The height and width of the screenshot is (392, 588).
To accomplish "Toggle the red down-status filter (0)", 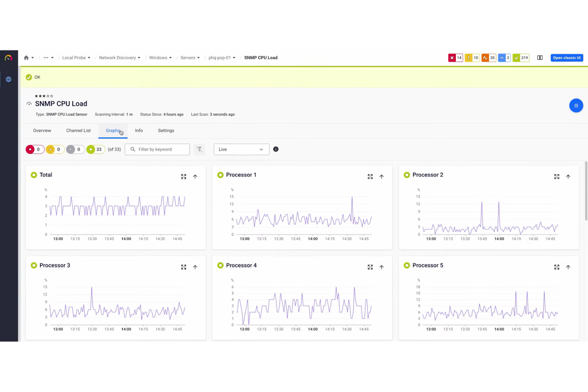I will pyautogui.click(x=35, y=149).
